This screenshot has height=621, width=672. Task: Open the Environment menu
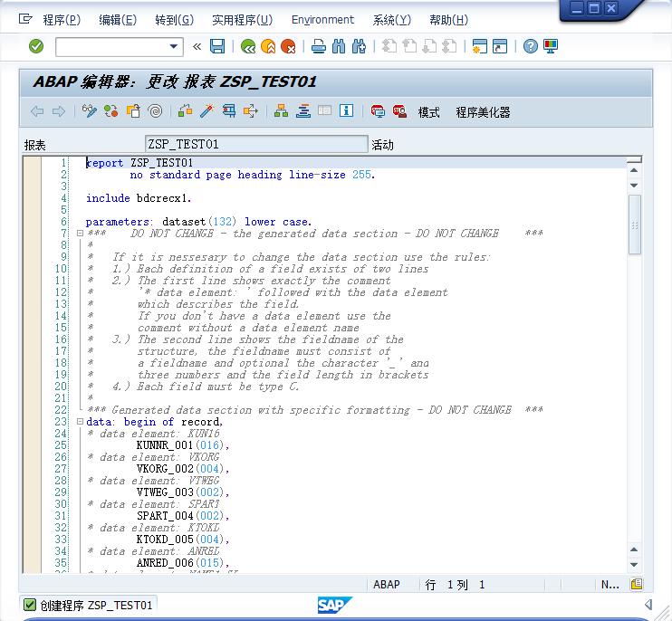[322, 20]
